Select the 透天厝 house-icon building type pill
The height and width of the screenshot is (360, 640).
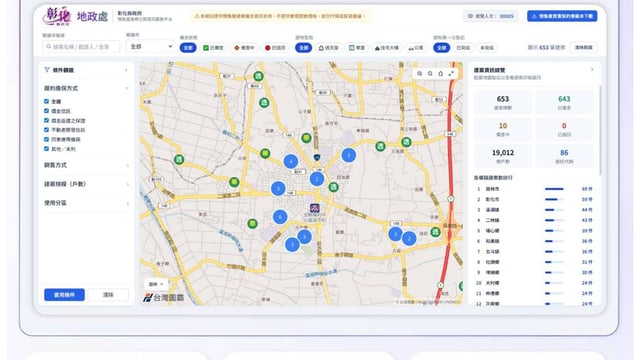point(329,48)
